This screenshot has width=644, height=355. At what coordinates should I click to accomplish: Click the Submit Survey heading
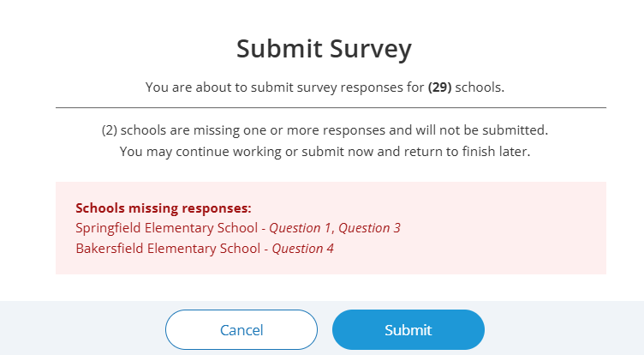pyautogui.click(x=324, y=49)
